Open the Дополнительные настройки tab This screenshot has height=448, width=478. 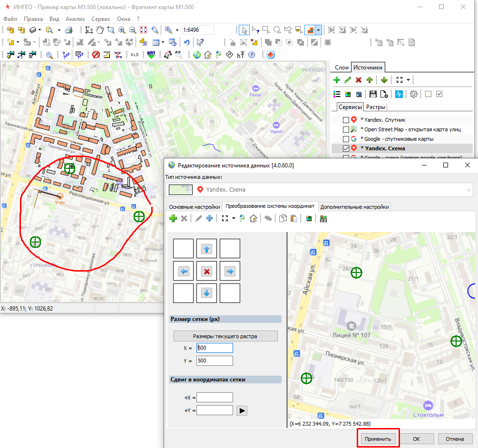(354, 207)
